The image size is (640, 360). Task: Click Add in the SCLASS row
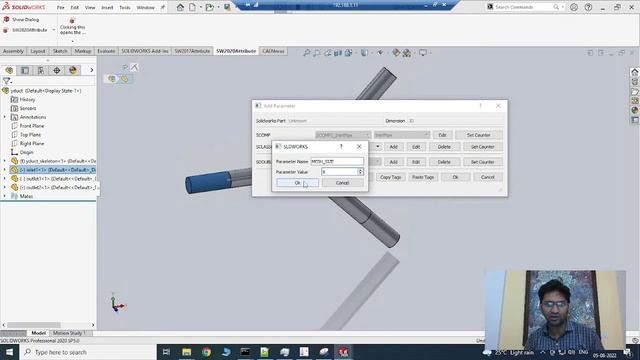coord(393,147)
